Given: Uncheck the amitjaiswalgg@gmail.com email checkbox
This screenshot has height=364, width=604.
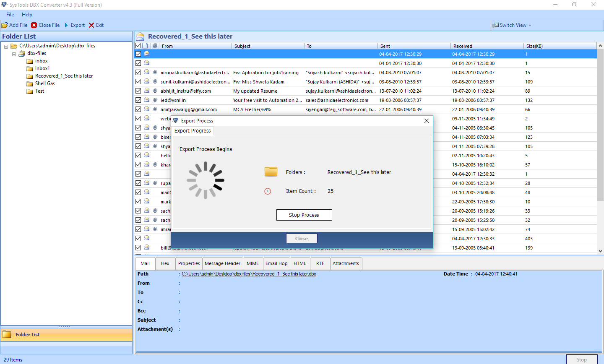Looking at the screenshot, I should [138, 109].
